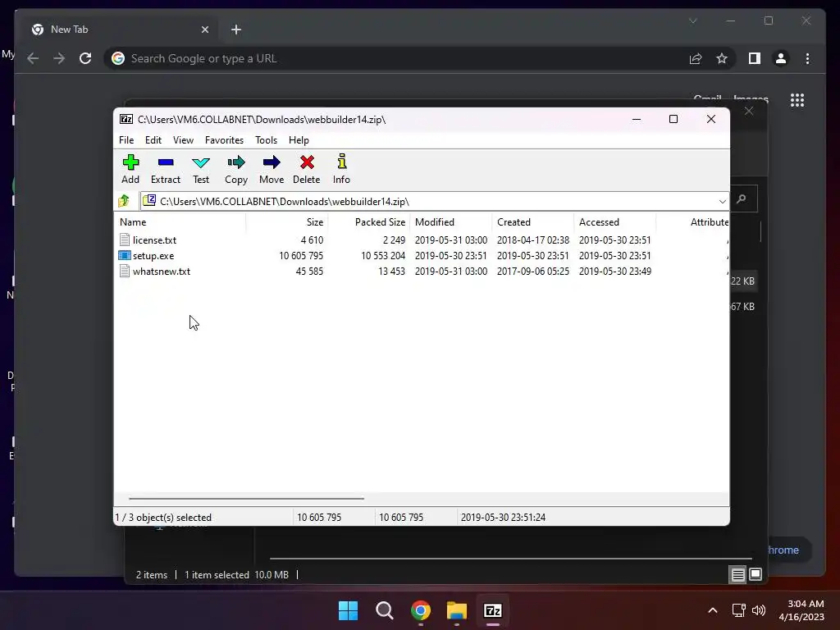This screenshot has width=840, height=630.
Task: Click the 7z icon in title bar
Action: click(126, 119)
